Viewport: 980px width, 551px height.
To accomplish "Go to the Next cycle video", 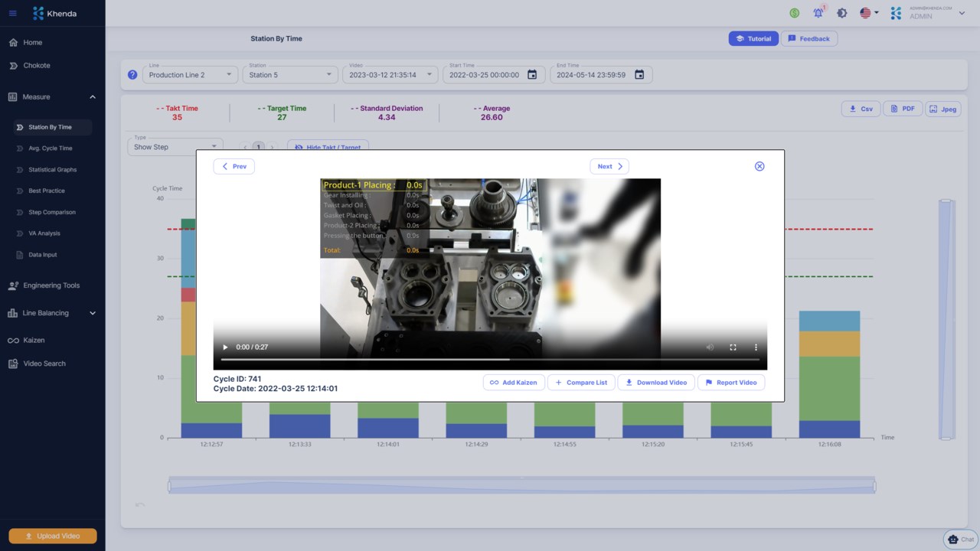I will click(609, 166).
